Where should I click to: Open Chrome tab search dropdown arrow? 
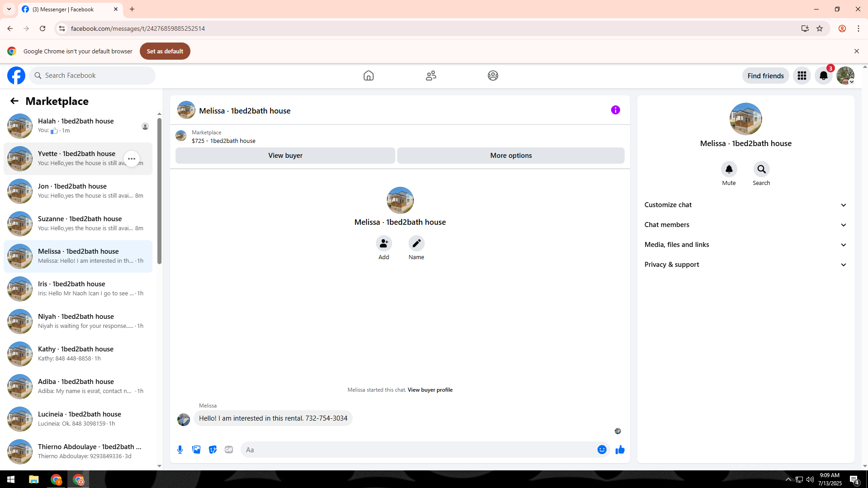pyautogui.click(x=9, y=9)
